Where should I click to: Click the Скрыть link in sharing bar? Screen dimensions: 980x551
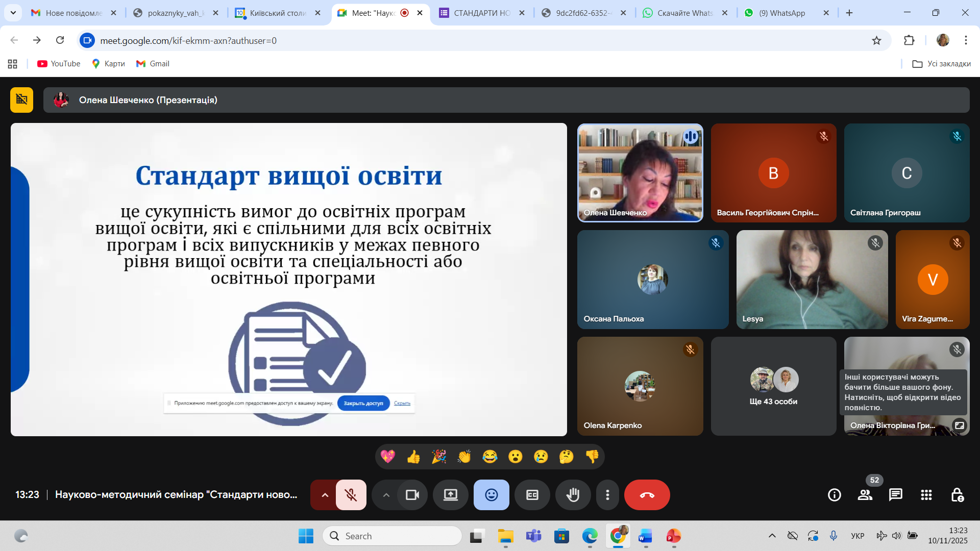(402, 403)
